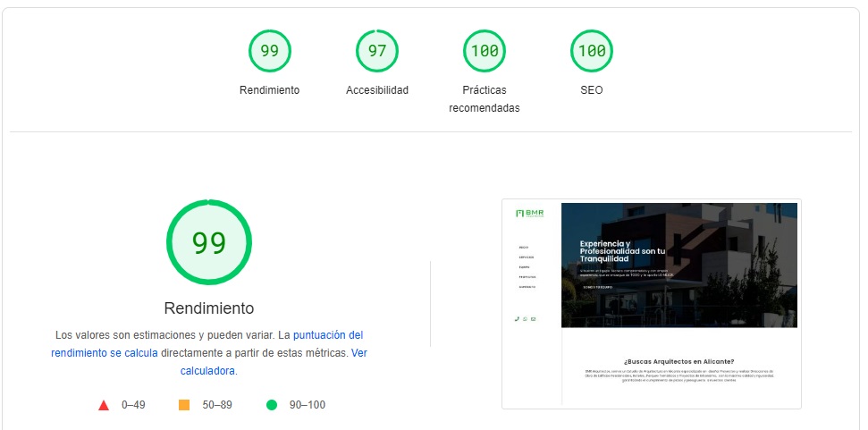Click the envelope email icon in the preview
The width and height of the screenshot is (868, 430).
click(533, 318)
